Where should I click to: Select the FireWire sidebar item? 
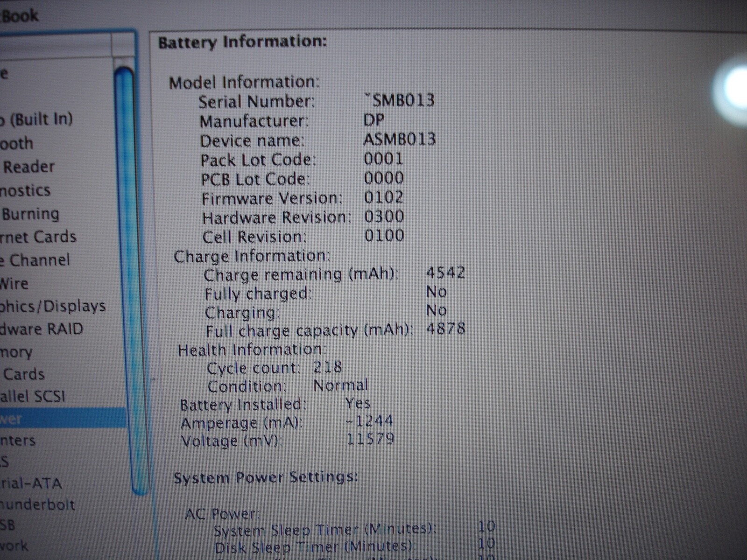[14, 283]
